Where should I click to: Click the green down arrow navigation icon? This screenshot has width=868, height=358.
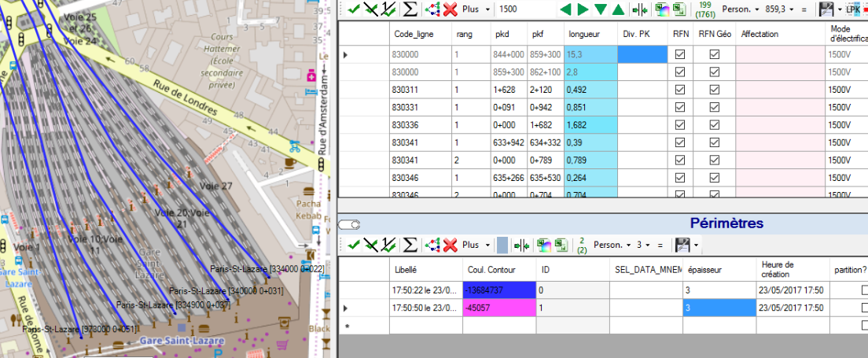click(601, 9)
